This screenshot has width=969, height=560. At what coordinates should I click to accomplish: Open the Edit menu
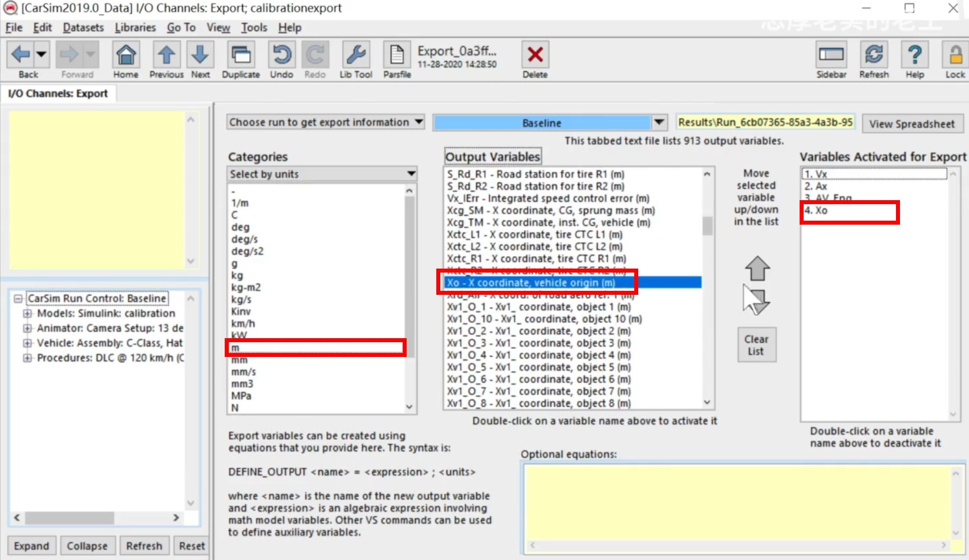[x=42, y=27]
